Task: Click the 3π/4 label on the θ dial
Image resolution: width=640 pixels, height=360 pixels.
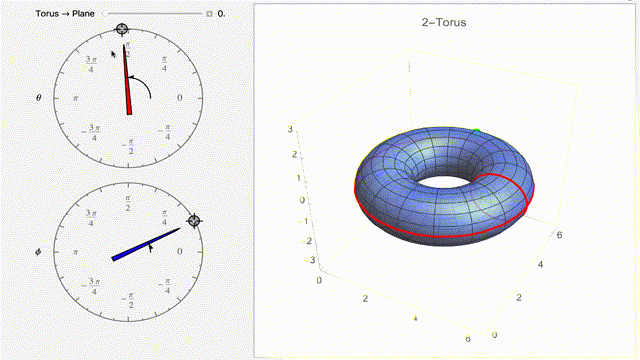Action: 91,64
